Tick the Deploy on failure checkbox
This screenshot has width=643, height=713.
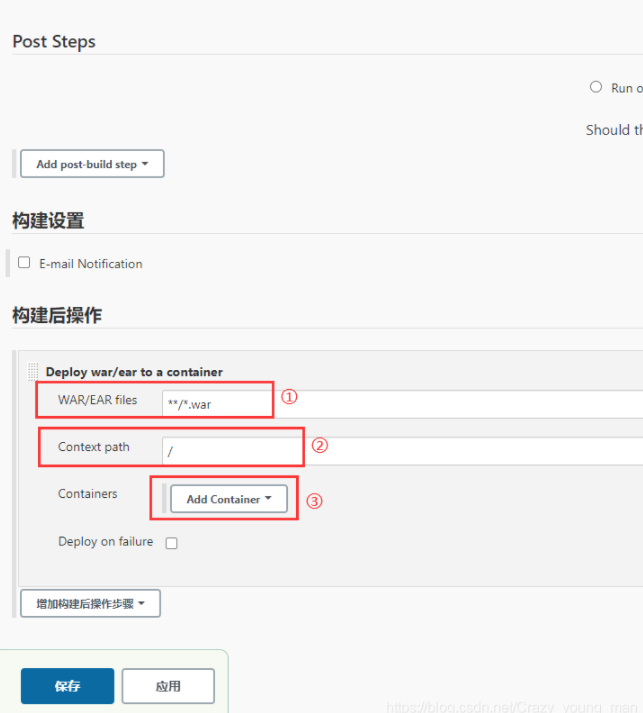pyautogui.click(x=171, y=543)
